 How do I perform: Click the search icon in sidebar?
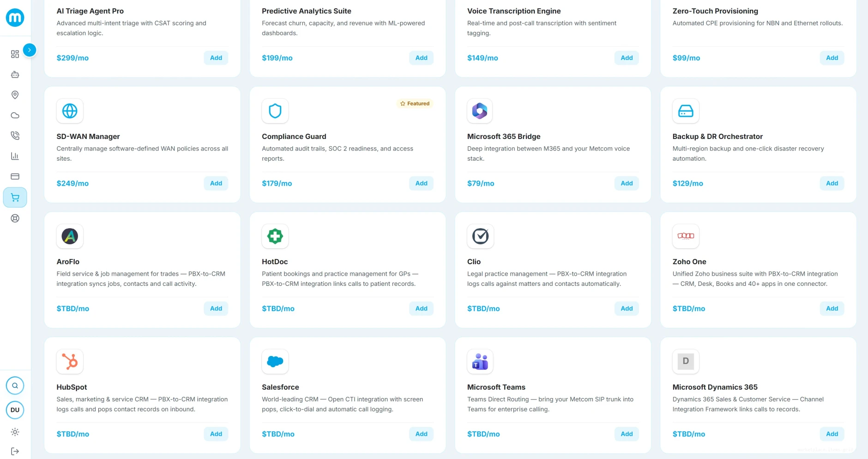pos(15,386)
